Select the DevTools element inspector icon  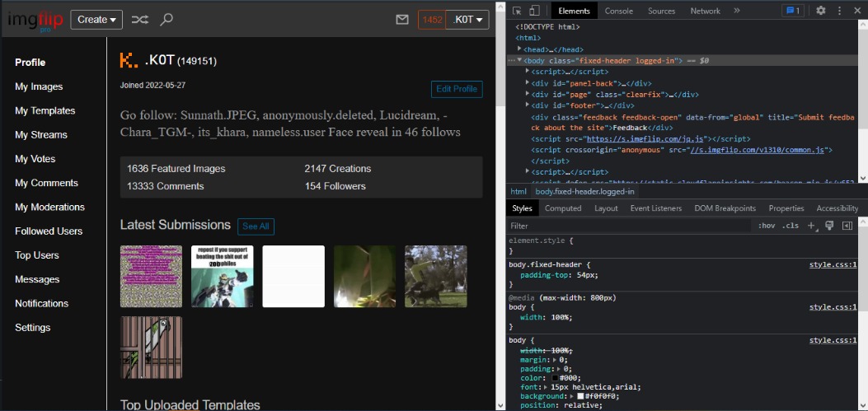tap(517, 11)
